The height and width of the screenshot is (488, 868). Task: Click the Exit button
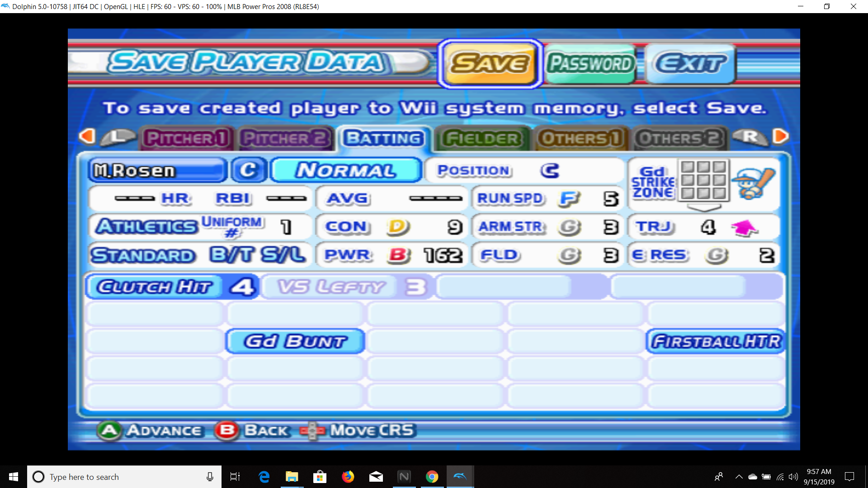click(x=690, y=64)
